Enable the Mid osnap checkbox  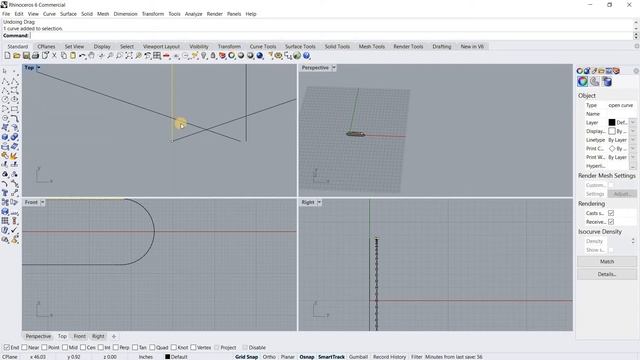tap(65, 347)
